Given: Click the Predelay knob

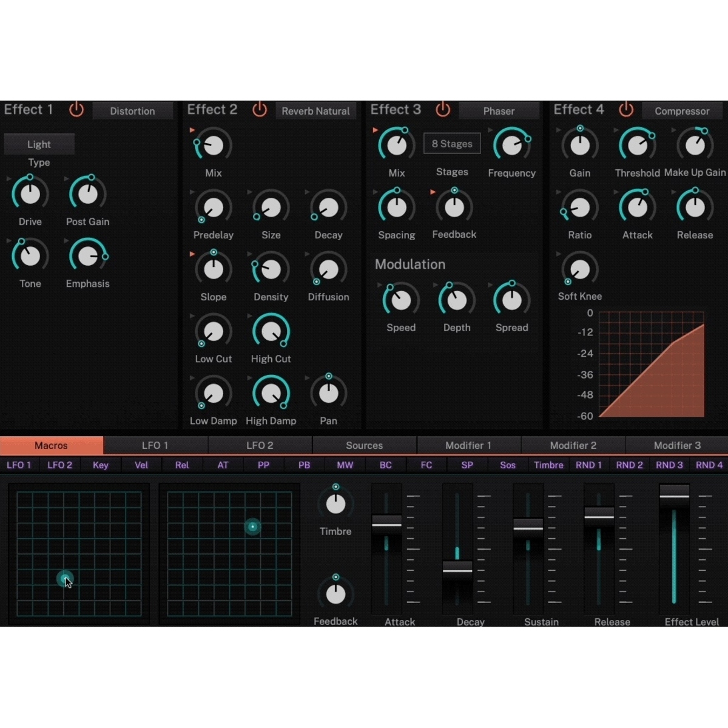Looking at the screenshot, I should (214, 207).
